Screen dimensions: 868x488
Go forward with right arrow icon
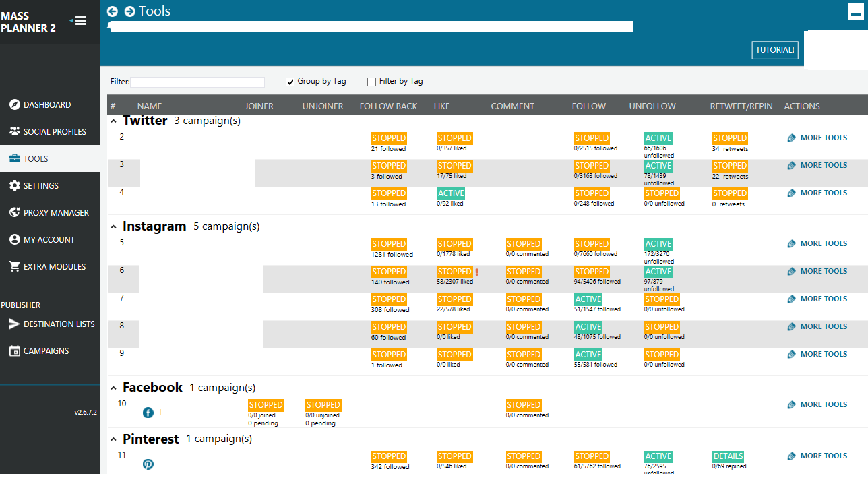[130, 11]
